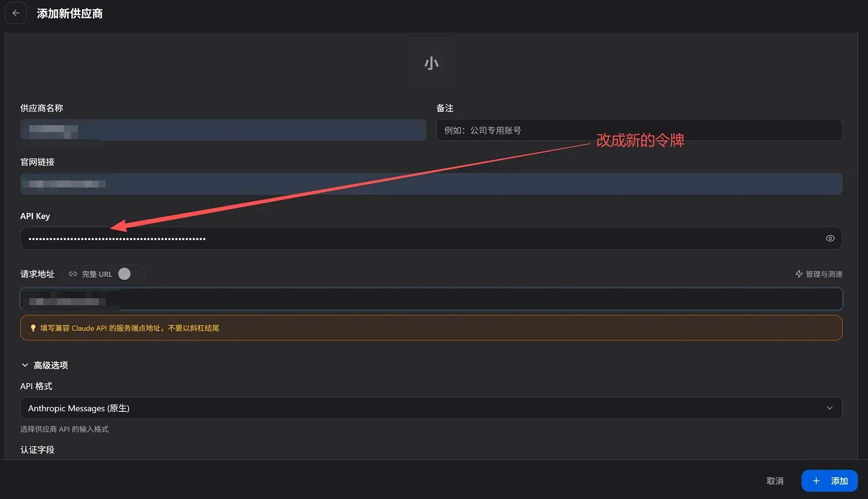This screenshot has height=499, width=868.
Task: Click the API Key label
Action: [35, 216]
